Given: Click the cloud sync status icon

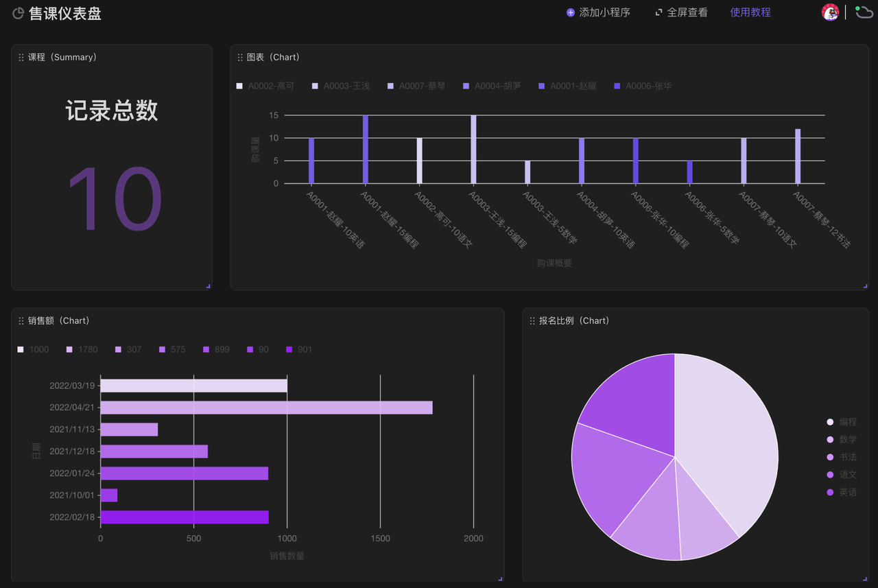Looking at the screenshot, I should pyautogui.click(x=863, y=12).
